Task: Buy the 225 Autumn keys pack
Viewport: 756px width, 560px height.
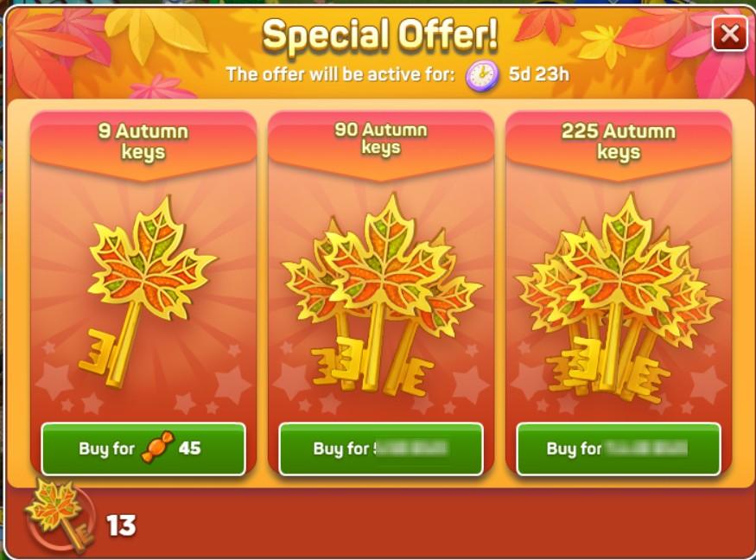Action: click(619, 449)
